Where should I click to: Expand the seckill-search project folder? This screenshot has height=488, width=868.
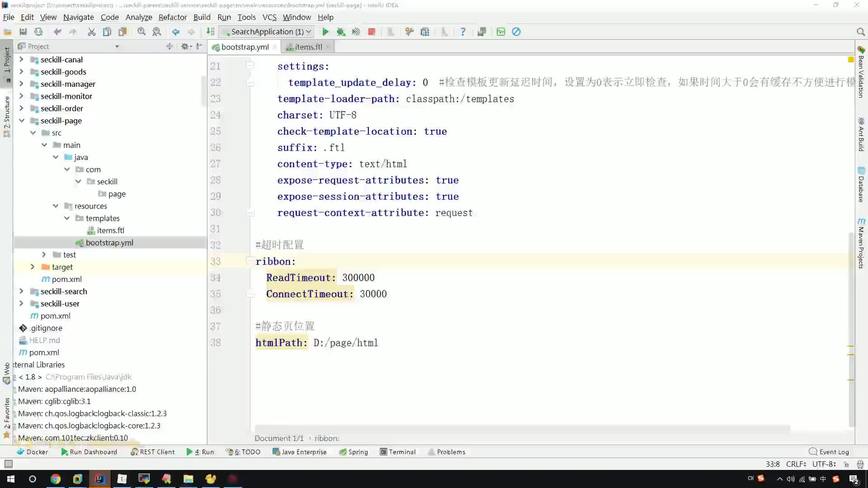[21, 291]
